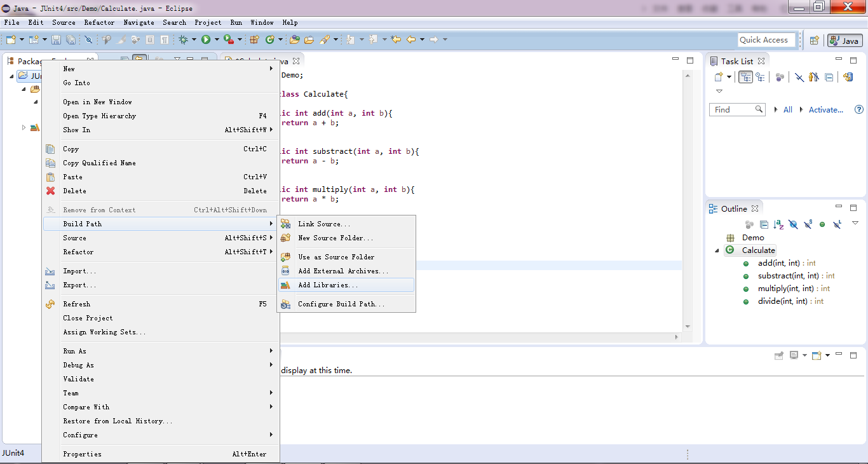Switch to the Java perspective button
868x464 pixels.
click(844, 40)
